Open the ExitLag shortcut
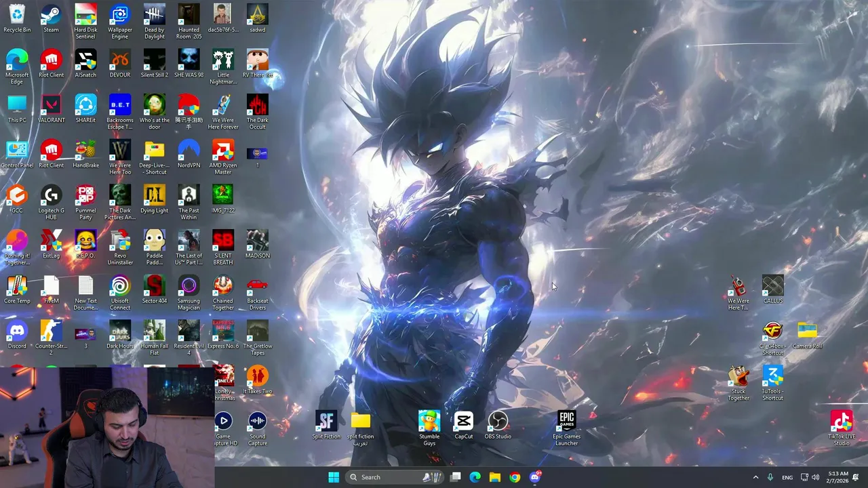This screenshot has width=868, height=488. pos(51,244)
